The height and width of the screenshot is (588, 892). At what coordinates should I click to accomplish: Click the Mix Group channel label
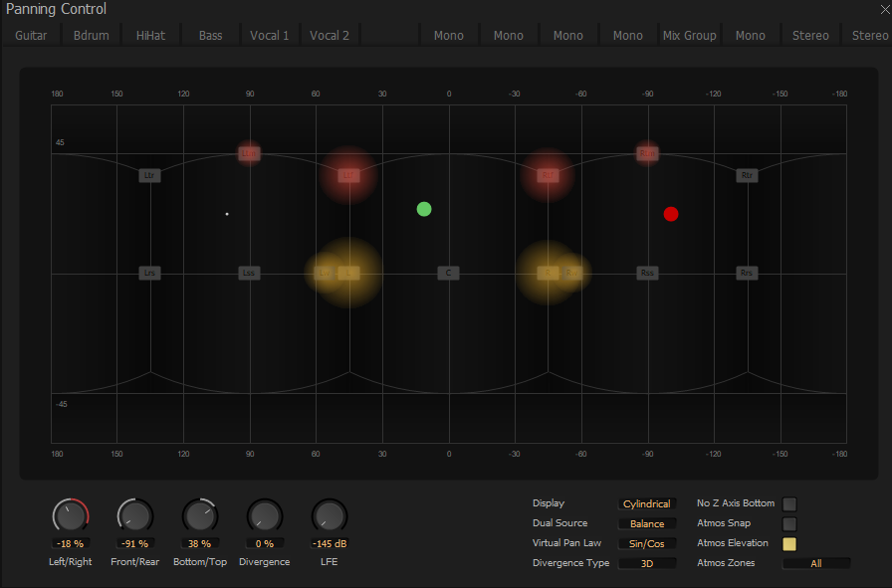689,35
